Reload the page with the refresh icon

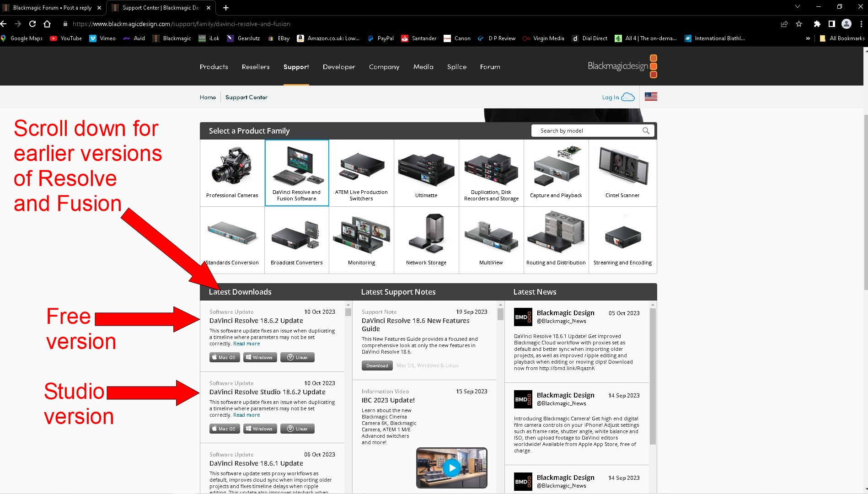[32, 24]
